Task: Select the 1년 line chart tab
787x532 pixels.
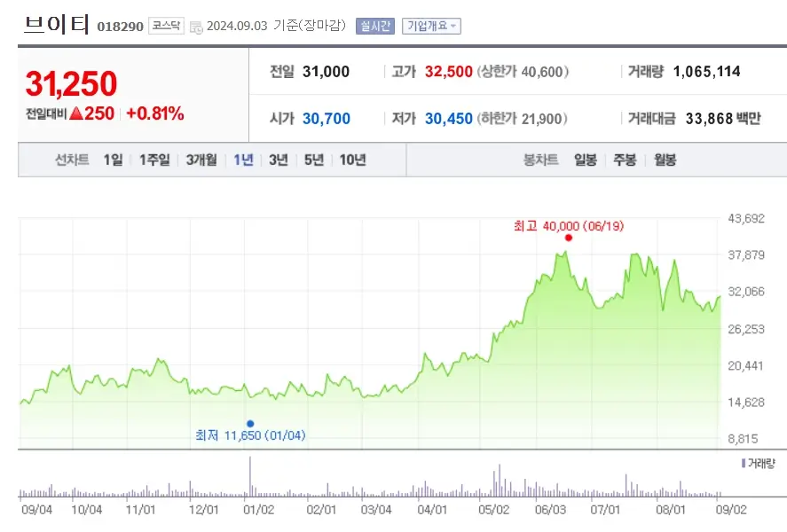Action: [243, 160]
